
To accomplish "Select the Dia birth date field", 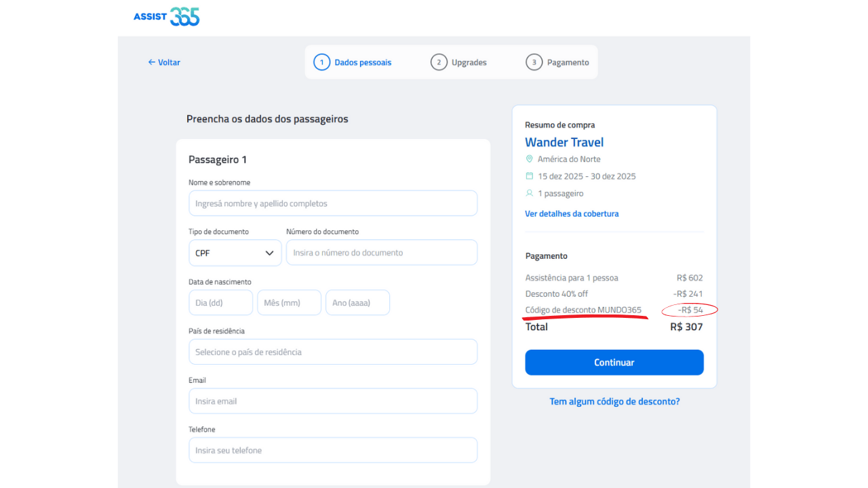I will click(x=220, y=303).
